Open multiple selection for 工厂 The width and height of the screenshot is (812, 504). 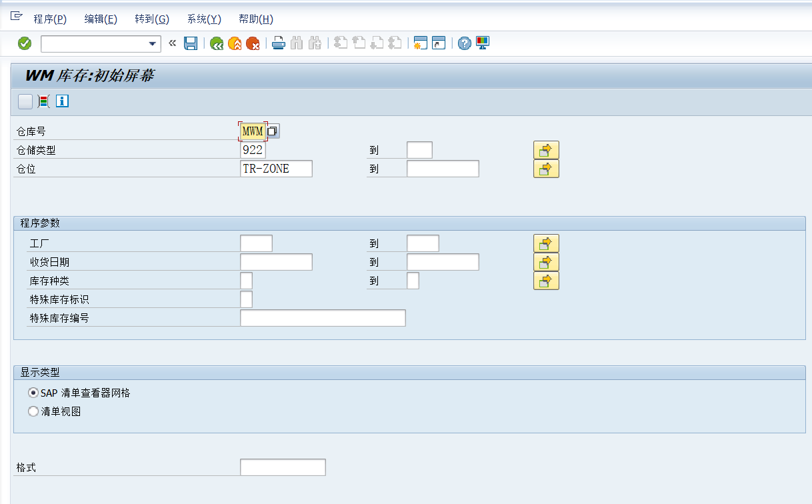[546, 243]
